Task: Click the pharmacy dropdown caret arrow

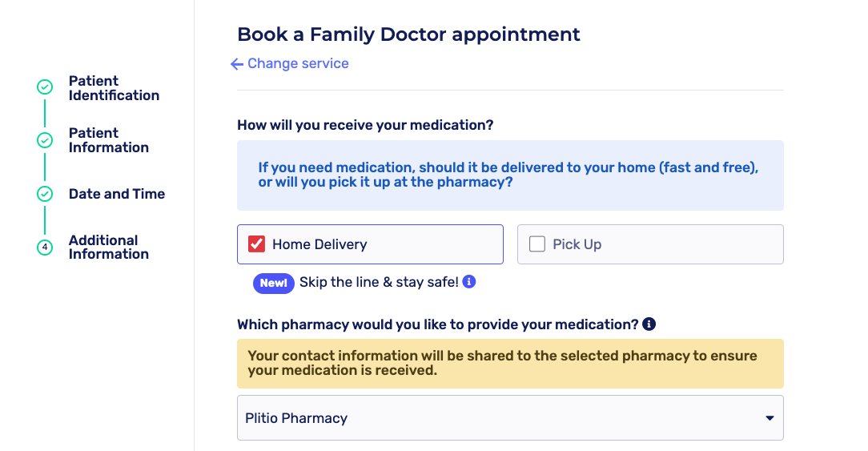Action: pos(770,418)
